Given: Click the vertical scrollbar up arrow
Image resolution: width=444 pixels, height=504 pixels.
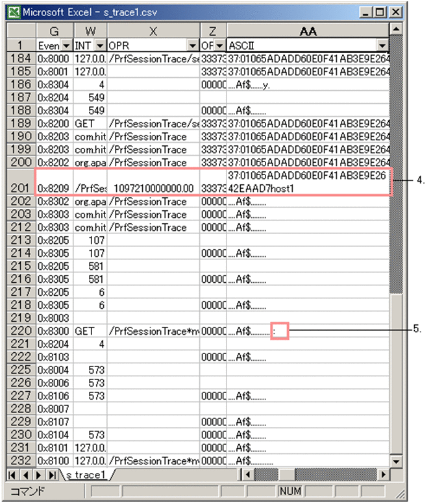Looking at the screenshot, I should pos(395,29).
